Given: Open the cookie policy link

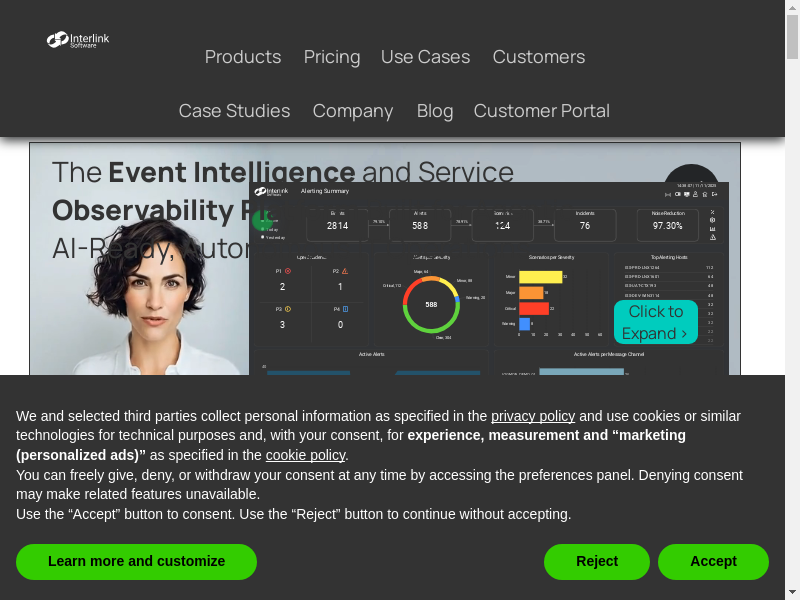Looking at the screenshot, I should [305, 455].
